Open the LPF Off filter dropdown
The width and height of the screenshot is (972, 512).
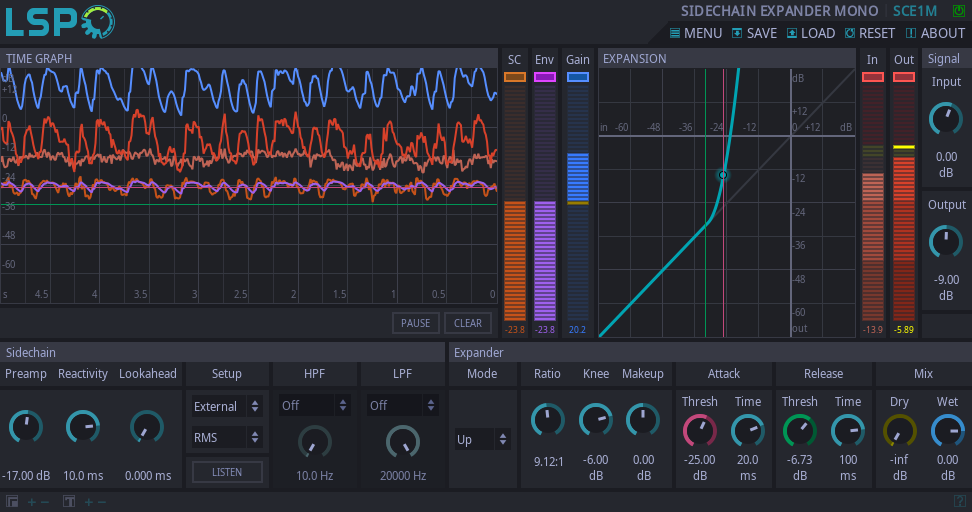[402, 405]
